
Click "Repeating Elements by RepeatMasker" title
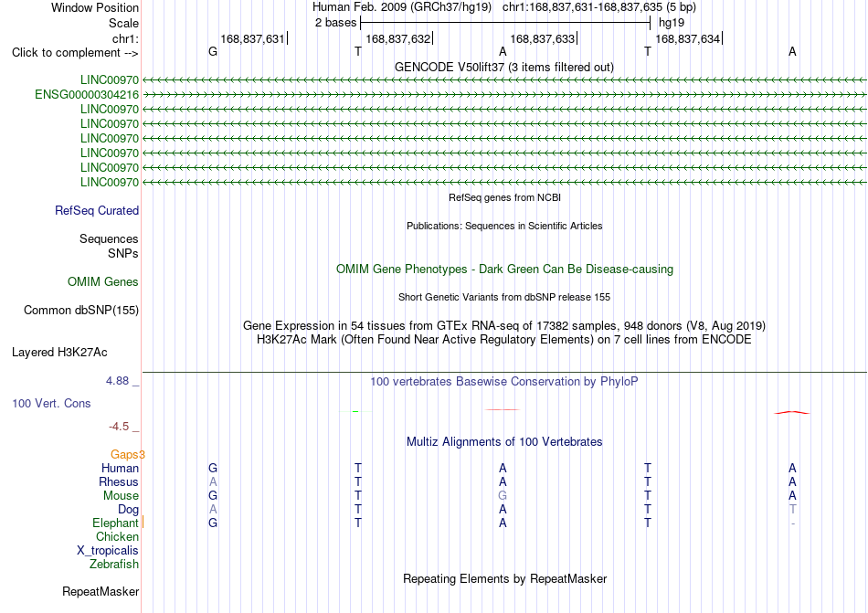click(504, 579)
